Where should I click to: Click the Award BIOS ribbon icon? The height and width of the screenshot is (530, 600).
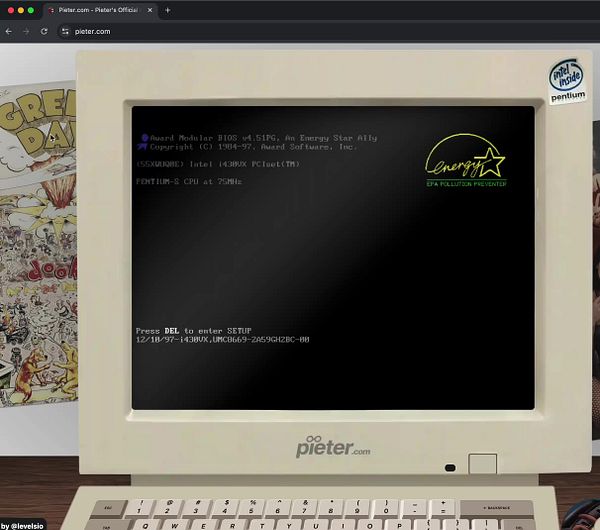[143, 142]
